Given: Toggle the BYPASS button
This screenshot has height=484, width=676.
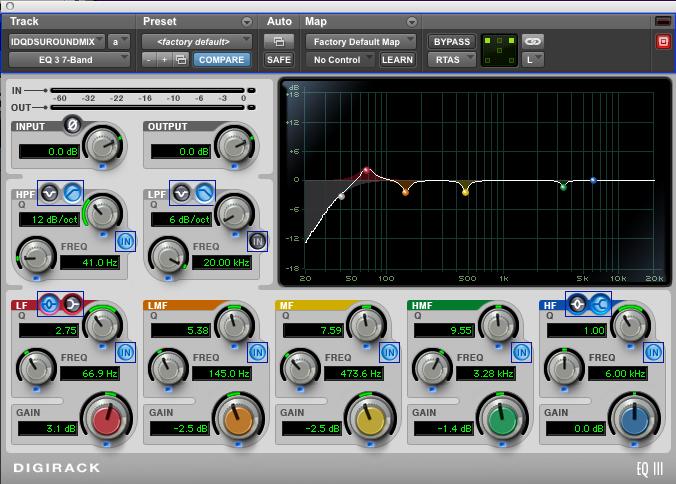Looking at the screenshot, I should pyautogui.click(x=452, y=42).
